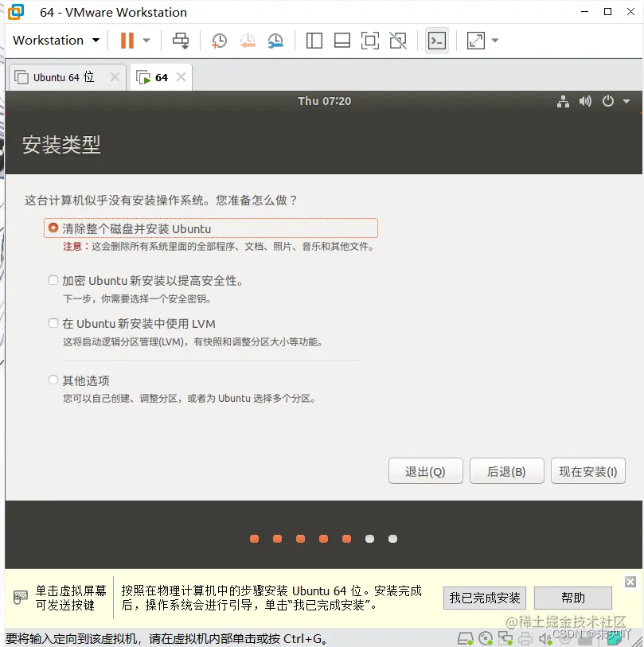Viewport: 644px width, 647px height.
Task: Click the 帮助 button
Action: [x=573, y=598]
